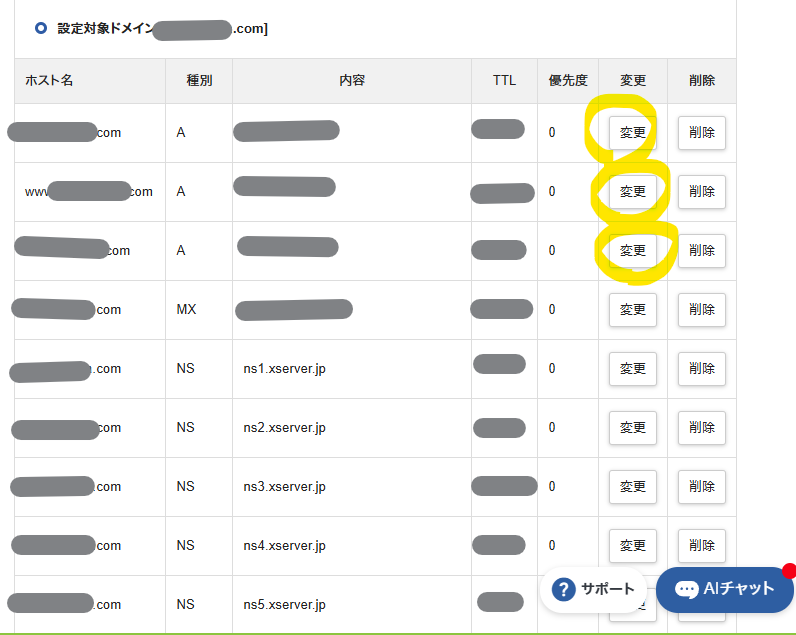Click 変更 for the top A record
This screenshot has height=635, width=796.
(x=633, y=132)
